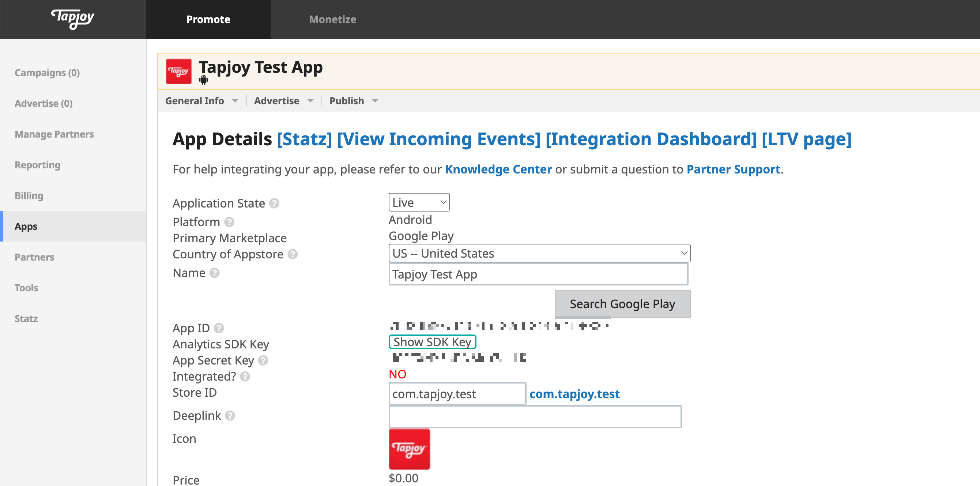Open help icon next to Name
The image size is (980, 486).
pos(215,273)
